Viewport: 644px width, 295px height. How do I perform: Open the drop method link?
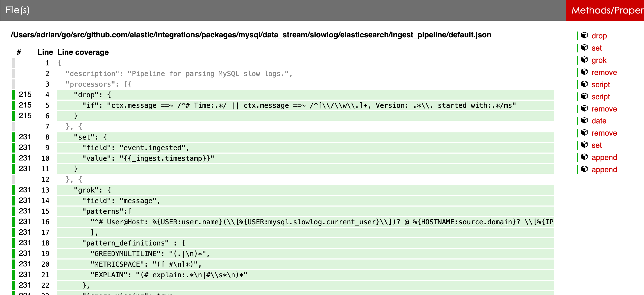[599, 36]
